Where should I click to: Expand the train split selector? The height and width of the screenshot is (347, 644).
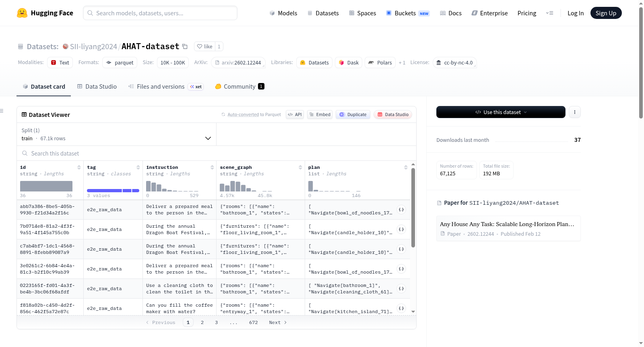(116, 134)
